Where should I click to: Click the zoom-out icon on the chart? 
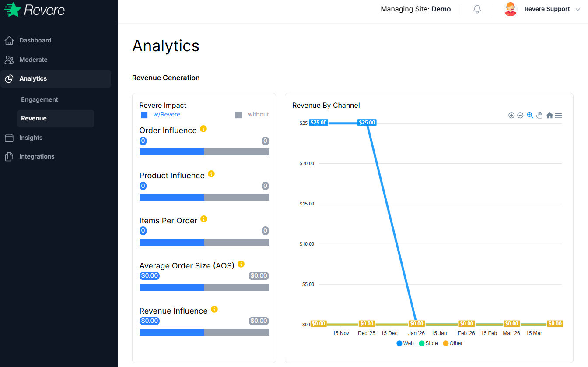520,115
